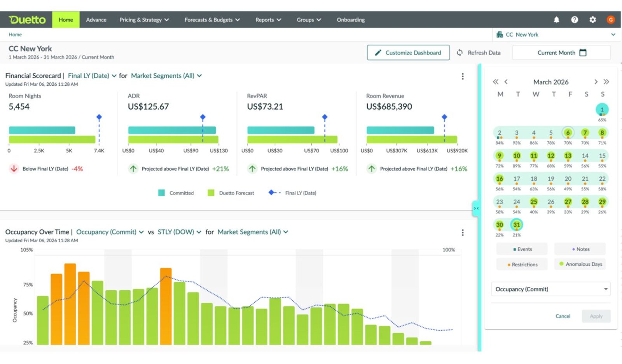This screenshot has width=622, height=364.
Task: Open the notifications bell
Action: coord(556,19)
